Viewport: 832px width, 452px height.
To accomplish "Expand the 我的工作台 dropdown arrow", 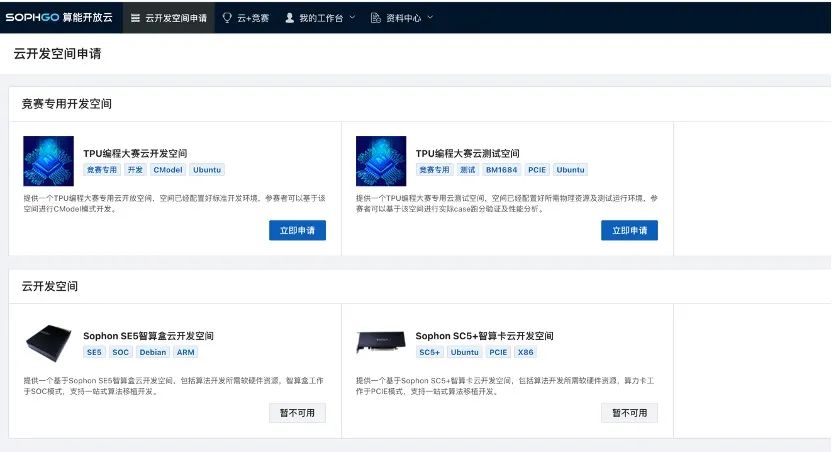I will click(x=352, y=18).
